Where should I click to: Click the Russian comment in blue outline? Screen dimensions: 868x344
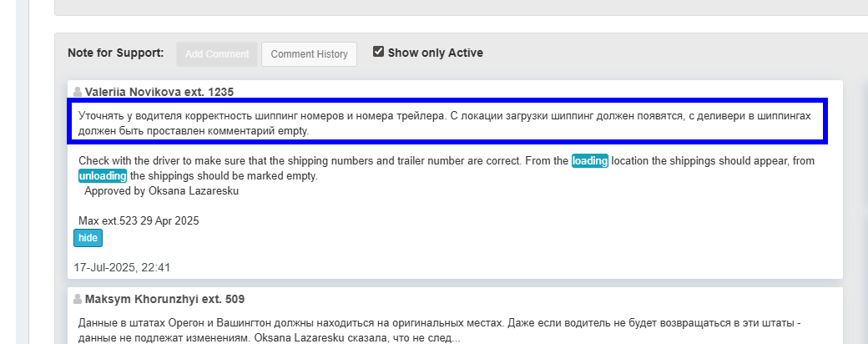point(445,124)
